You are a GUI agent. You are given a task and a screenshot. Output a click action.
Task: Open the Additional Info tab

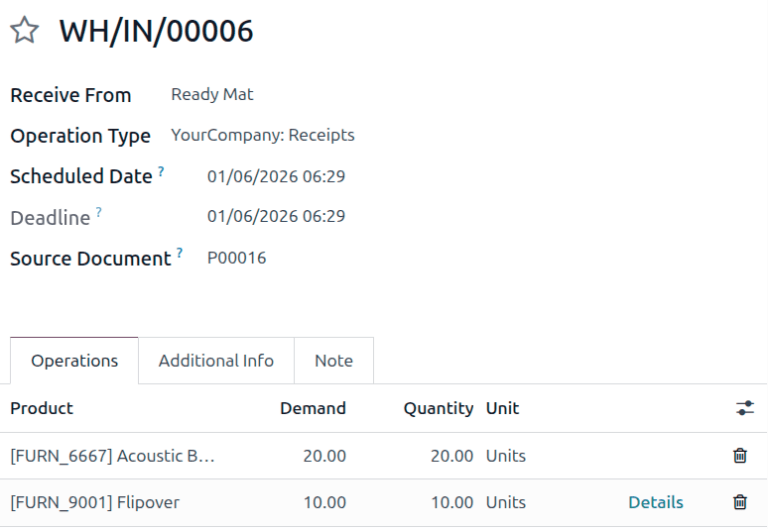[x=216, y=361]
